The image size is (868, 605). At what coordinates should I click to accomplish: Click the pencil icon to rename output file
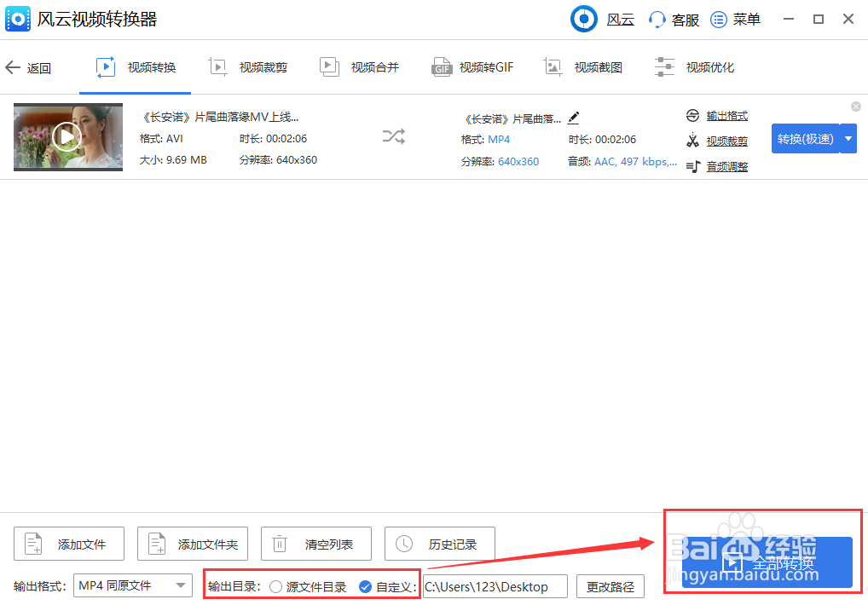coord(571,118)
